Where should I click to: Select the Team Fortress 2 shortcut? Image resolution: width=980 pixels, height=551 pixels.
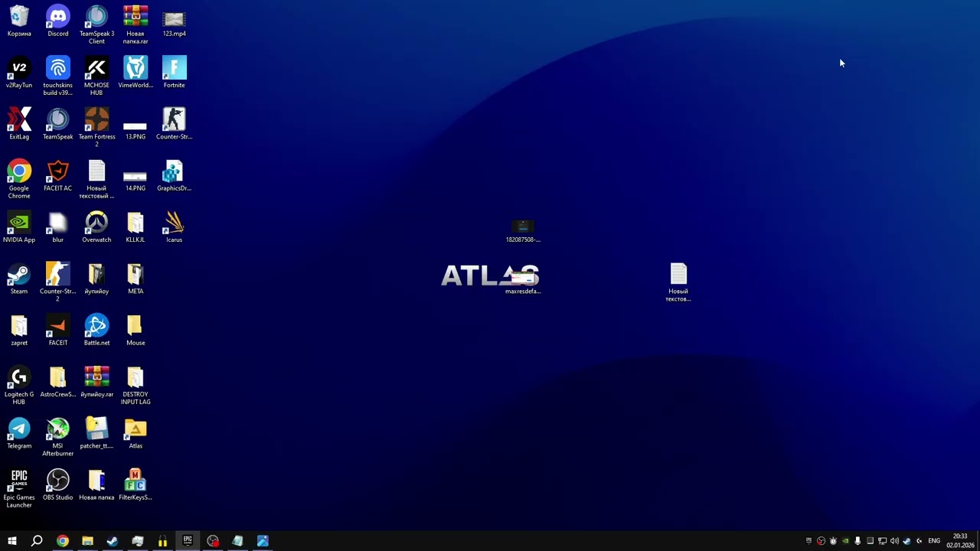[96, 128]
